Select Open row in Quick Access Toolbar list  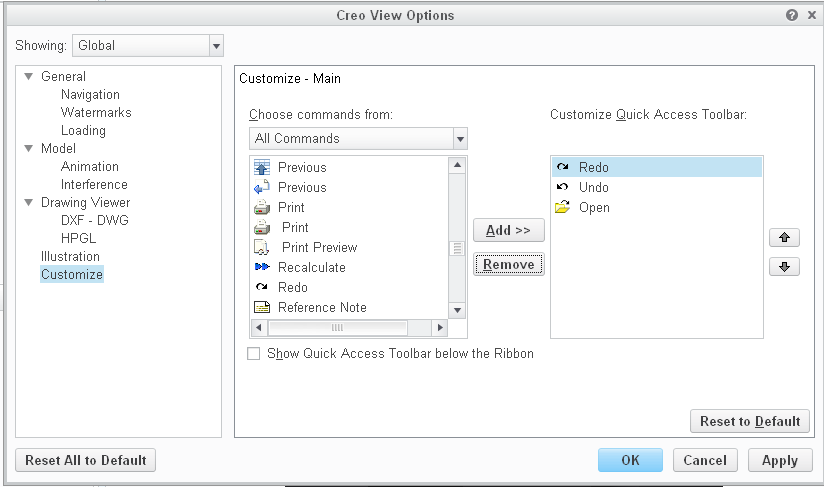657,207
